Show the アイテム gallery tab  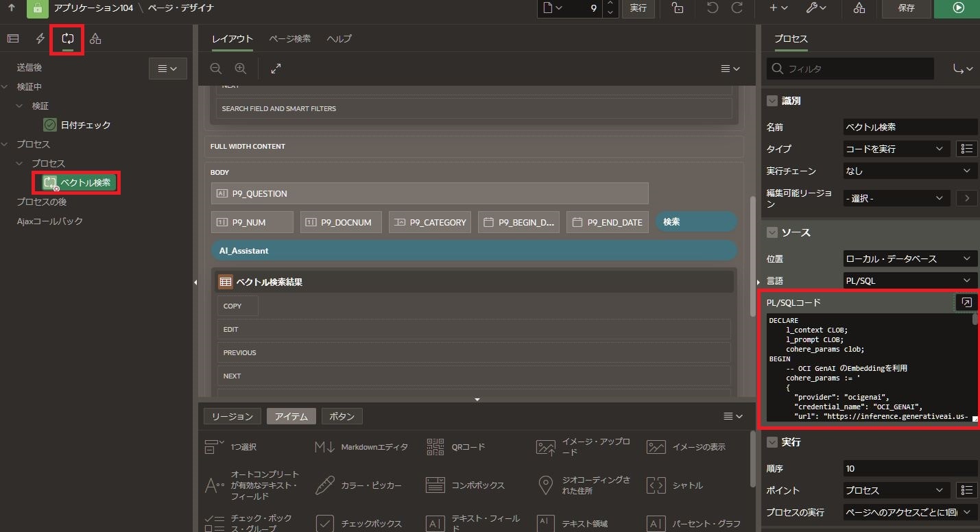point(291,416)
